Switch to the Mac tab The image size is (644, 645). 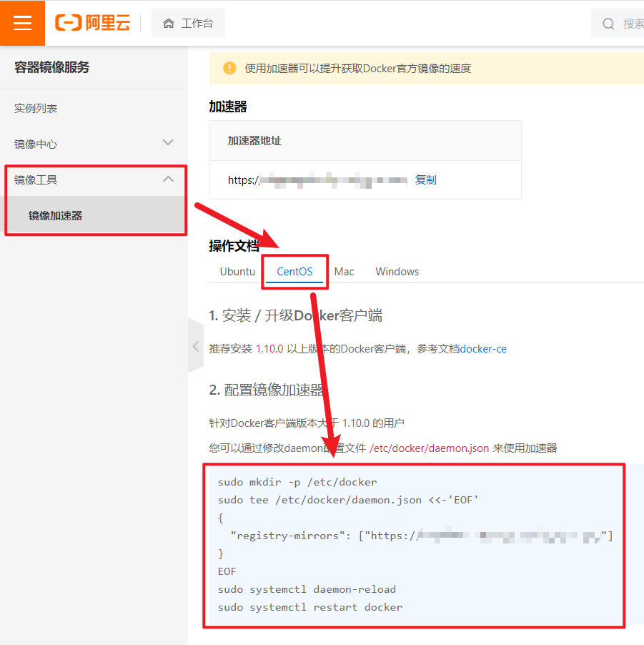(344, 272)
